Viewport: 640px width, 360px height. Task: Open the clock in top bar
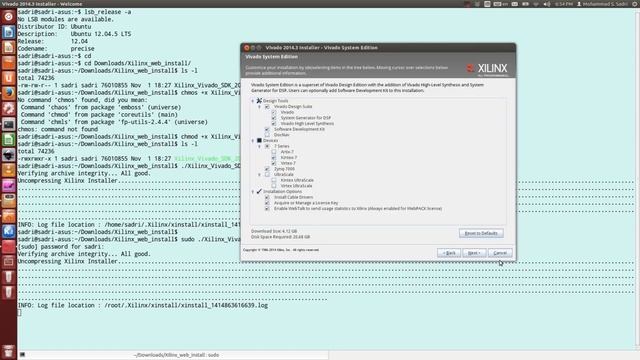click(x=564, y=4)
